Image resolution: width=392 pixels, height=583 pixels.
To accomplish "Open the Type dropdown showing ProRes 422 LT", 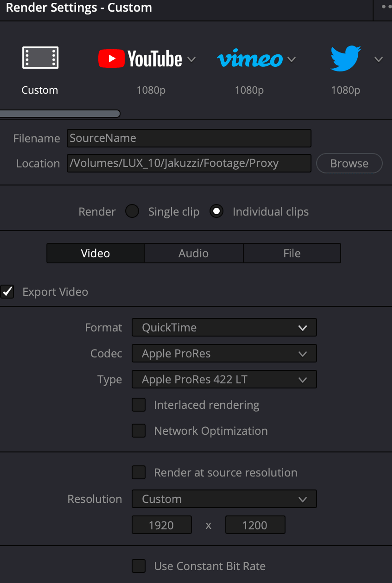I will [224, 379].
